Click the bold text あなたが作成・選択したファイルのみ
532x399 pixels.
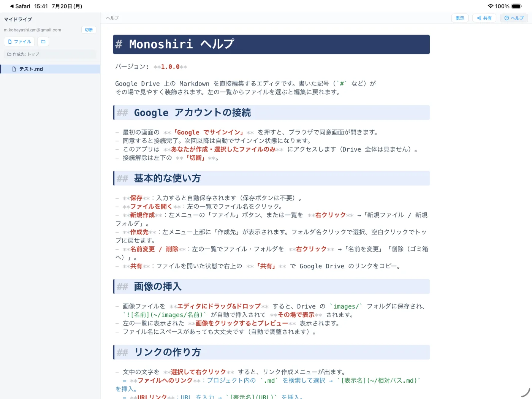pyautogui.click(x=223, y=149)
